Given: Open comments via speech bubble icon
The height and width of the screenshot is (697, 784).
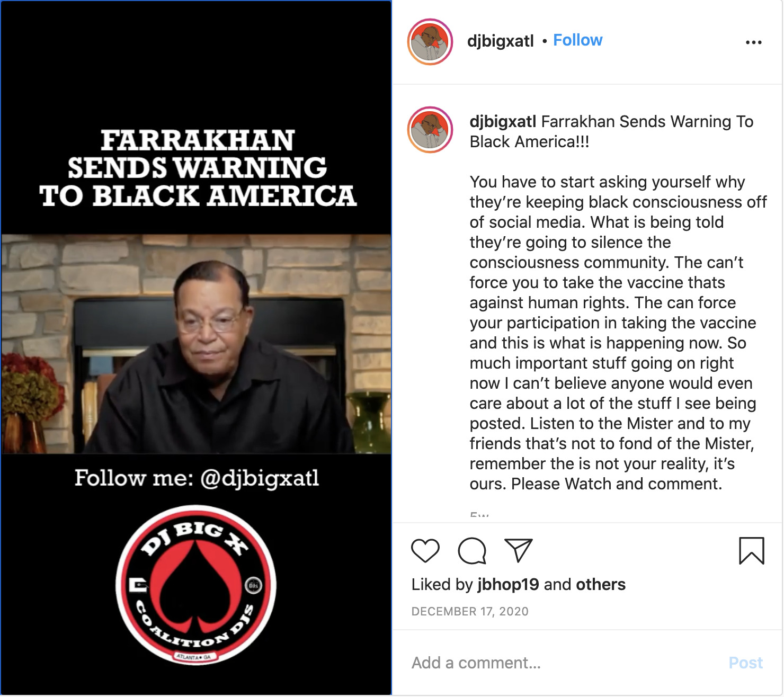Looking at the screenshot, I should tap(472, 551).
